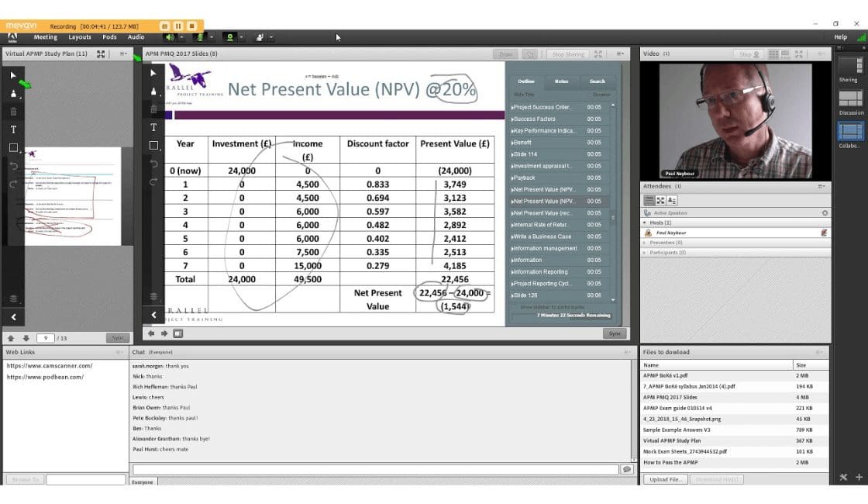
Task: Pause the Movavi screen recording
Action: [177, 26]
